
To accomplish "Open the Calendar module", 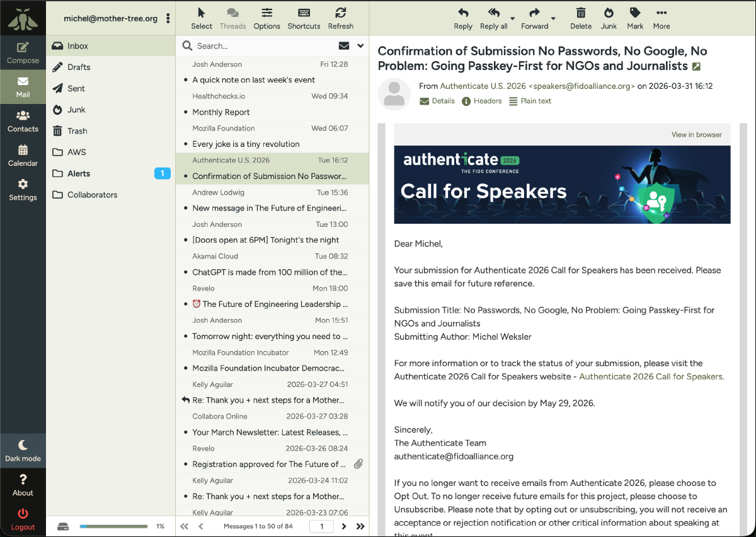I will (x=23, y=154).
